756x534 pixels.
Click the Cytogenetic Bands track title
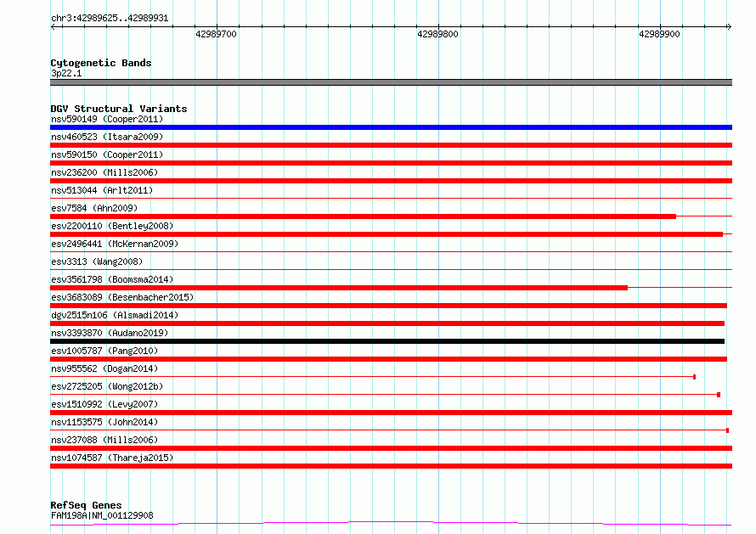pos(101,63)
